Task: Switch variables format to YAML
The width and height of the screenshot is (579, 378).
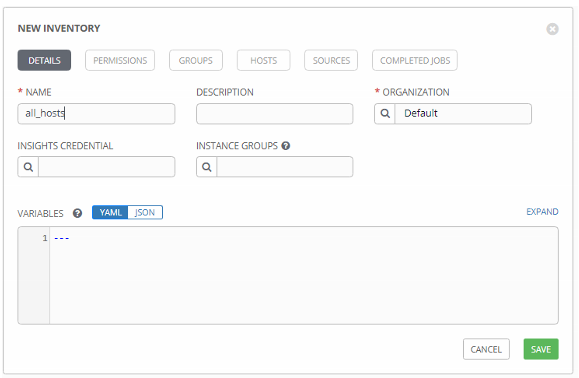Action: pyautogui.click(x=110, y=212)
